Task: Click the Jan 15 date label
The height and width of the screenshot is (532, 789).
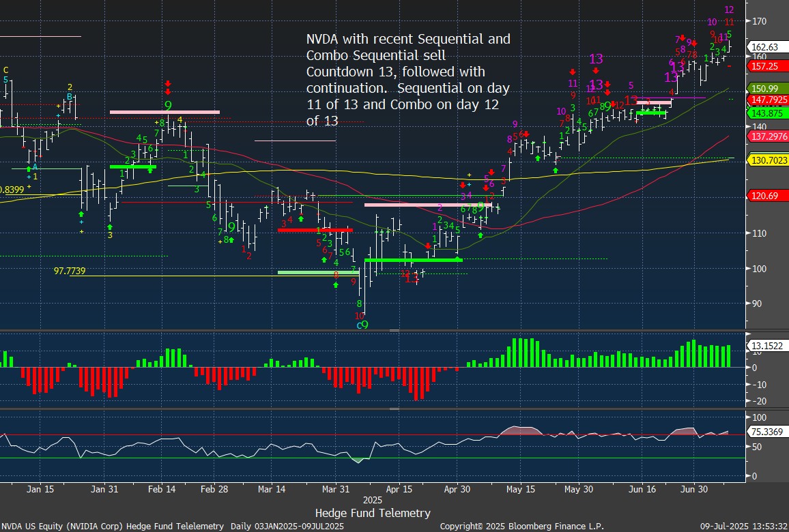Action: [40, 489]
